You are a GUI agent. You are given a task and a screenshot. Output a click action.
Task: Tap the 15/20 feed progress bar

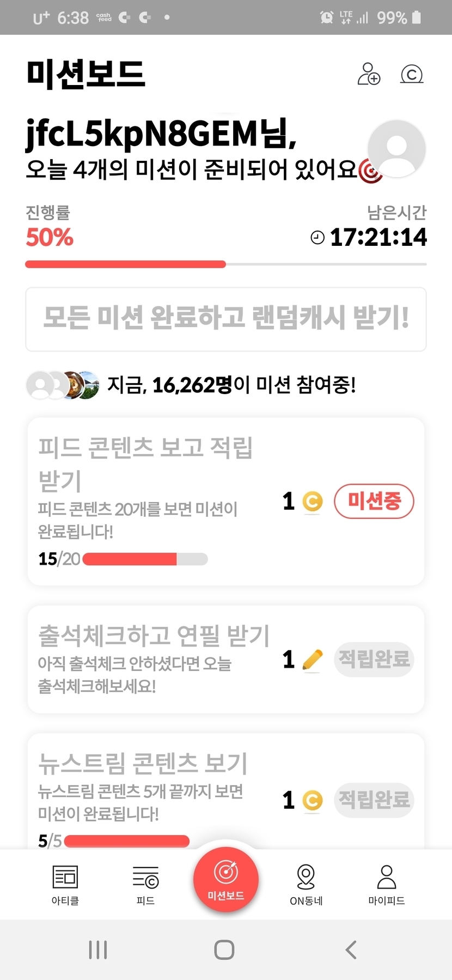(x=145, y=559)
